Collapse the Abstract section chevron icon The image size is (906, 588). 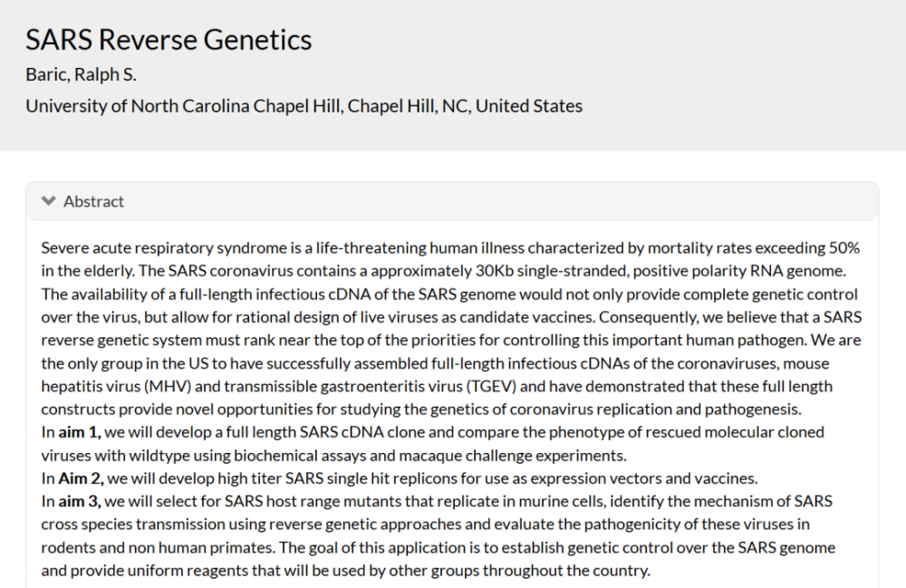49,201
